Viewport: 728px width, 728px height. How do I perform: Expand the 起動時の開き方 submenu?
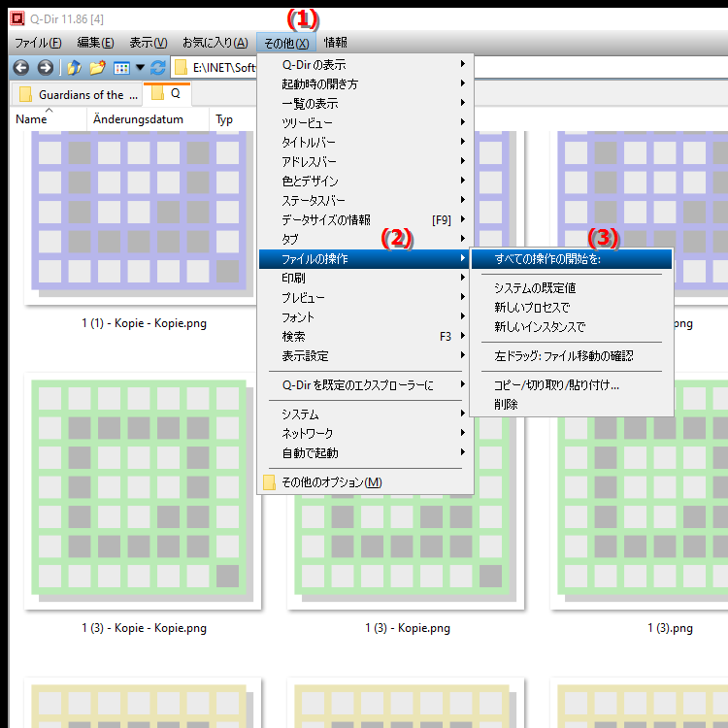[x=364, y=84]
